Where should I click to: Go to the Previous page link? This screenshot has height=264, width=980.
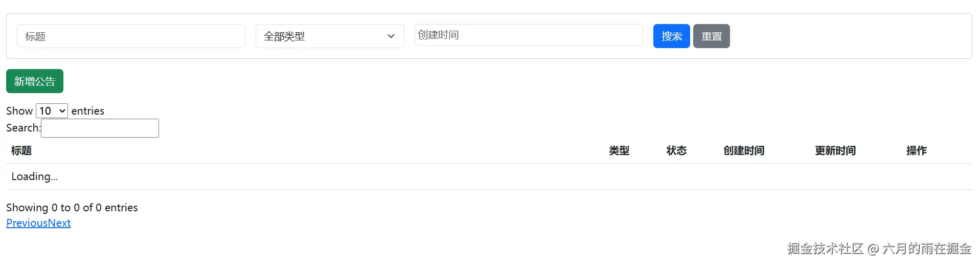(27, 223)
